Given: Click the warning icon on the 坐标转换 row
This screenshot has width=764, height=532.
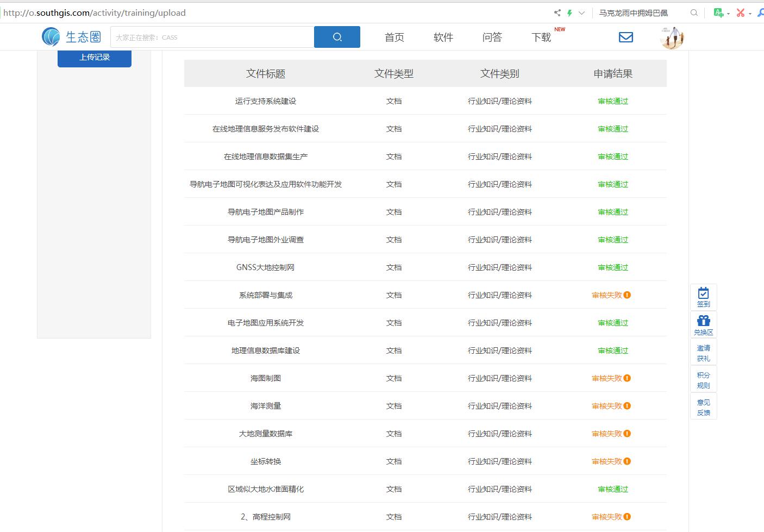Looking at the screenshot, I should click(x=627, y=461).
